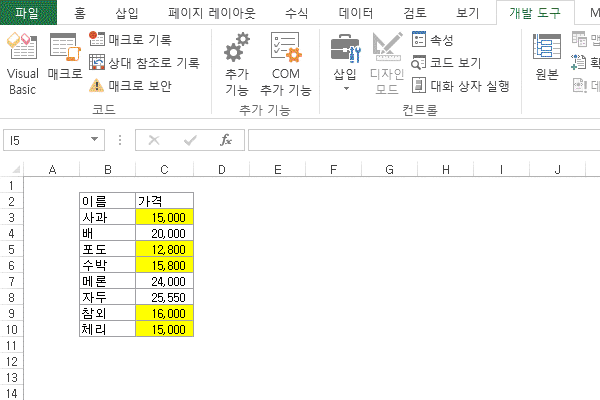Screen dimensions: 600x400
Task: Open the Visual Basic editor
Action: [22, 64]
